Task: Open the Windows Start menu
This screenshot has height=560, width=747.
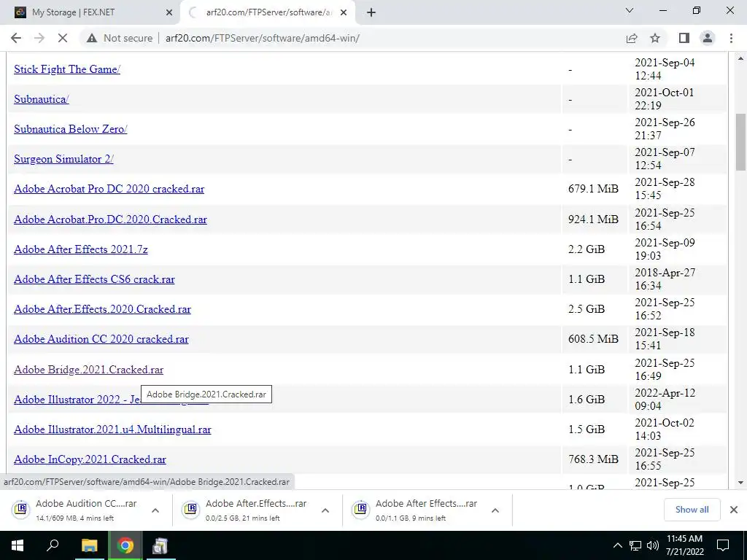Action: point(18,545)
